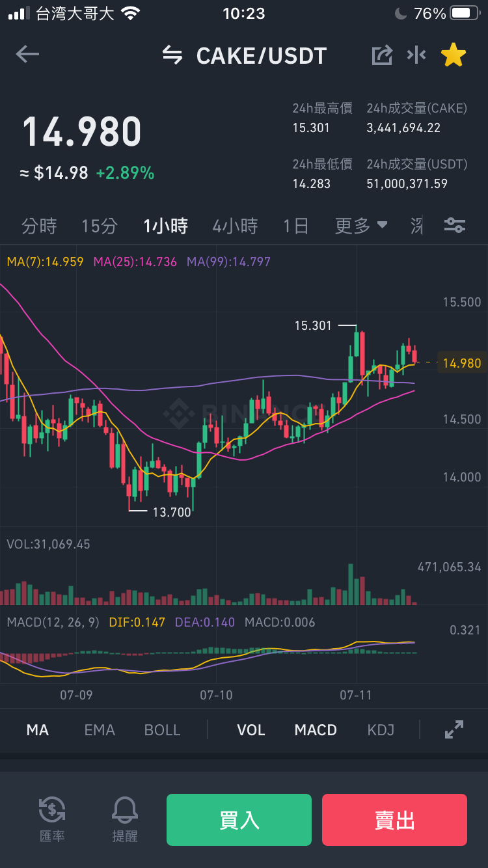This screenshot has width=488, height=868.
Task: Expand chart to fullscreen
Action: (x=454, y=729)
